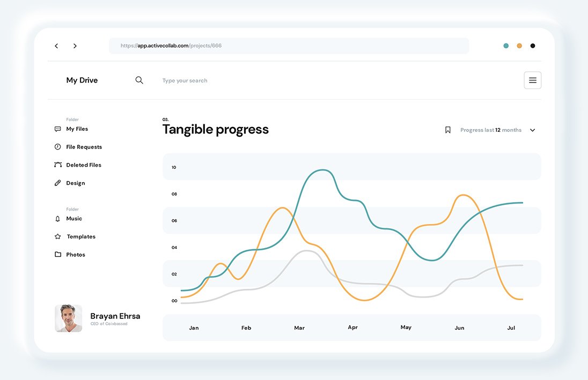Select Photos in the sidebar
Image resolution: width=588 pixels, height=380 pixels.
(x=76, y=255)
